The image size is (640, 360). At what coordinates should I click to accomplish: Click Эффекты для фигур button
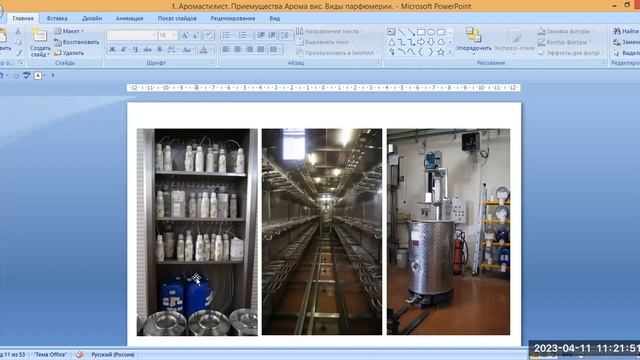click(569, 53)
